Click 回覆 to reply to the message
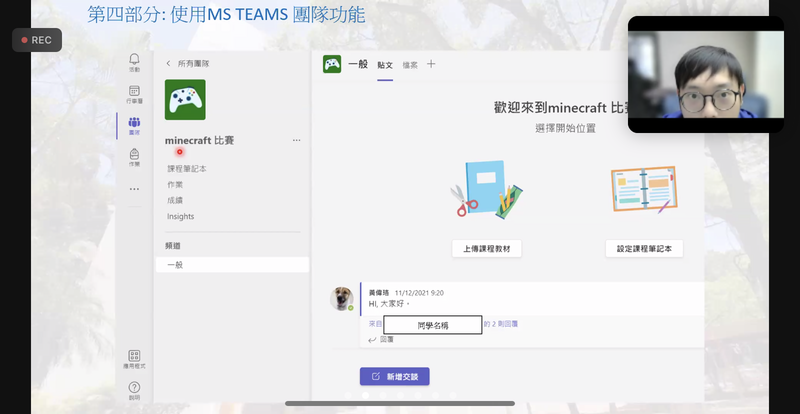Viewport: 800px width, 414px height. coord(381,340)
